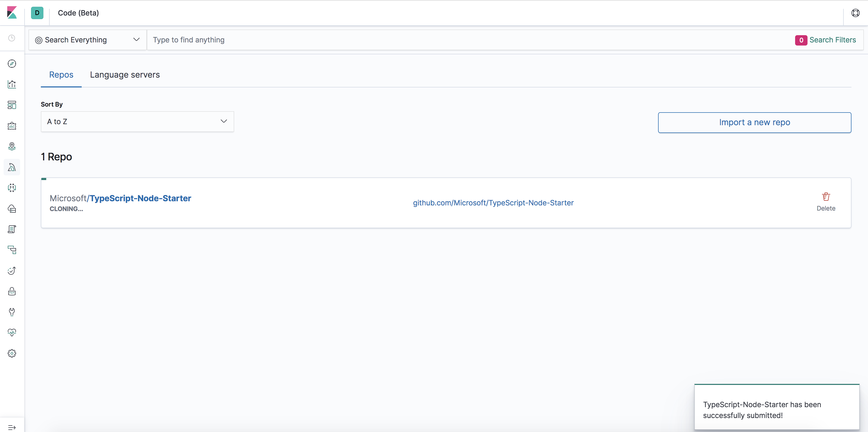868x432 pixels.
Task: Open the Canvas app icon
Action: click(12, 126)
